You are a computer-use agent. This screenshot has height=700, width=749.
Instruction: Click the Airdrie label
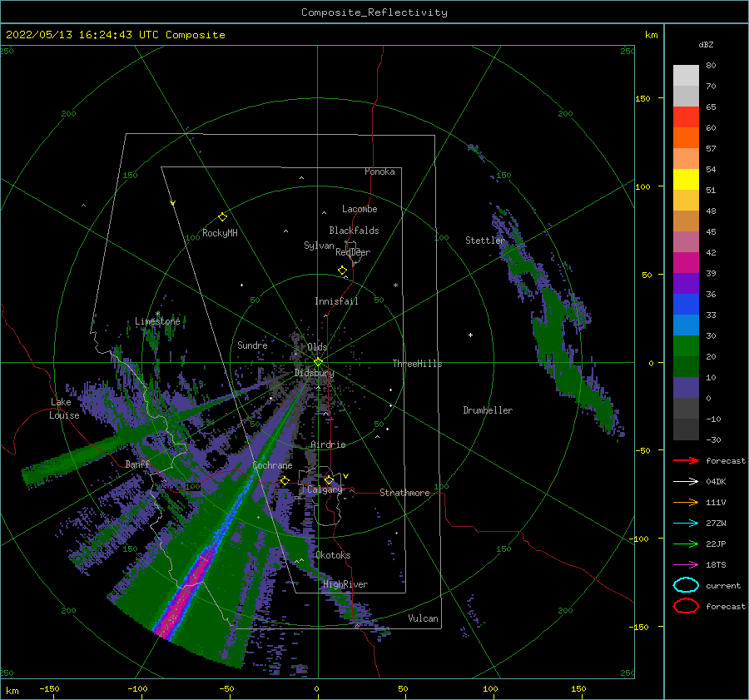click(x=328, y=444)
